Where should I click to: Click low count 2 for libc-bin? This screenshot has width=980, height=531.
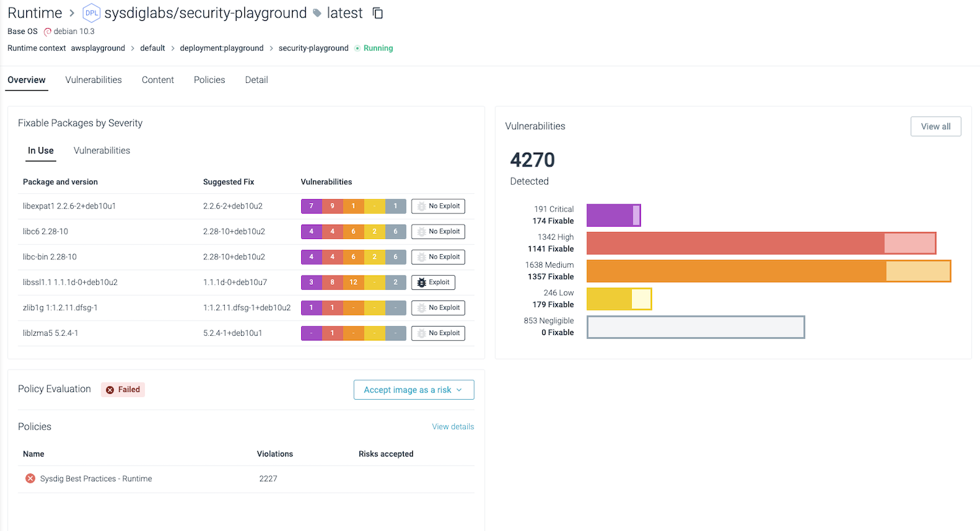point(375,257)
